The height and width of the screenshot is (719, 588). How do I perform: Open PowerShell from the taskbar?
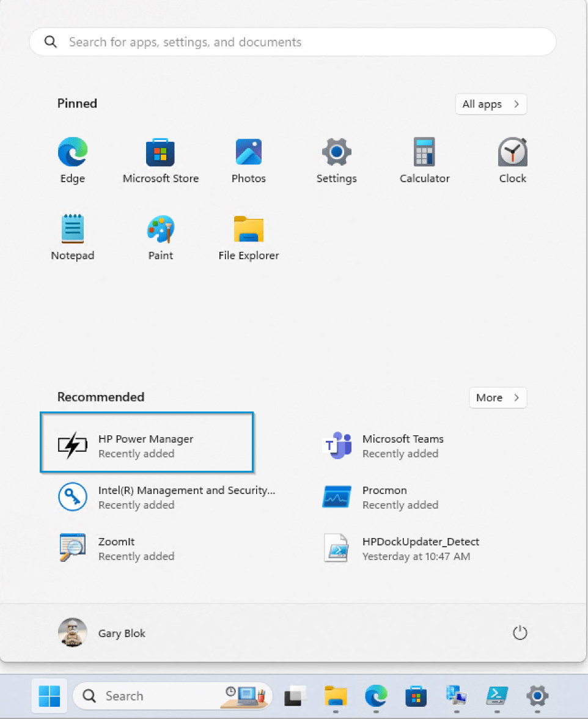496,696
